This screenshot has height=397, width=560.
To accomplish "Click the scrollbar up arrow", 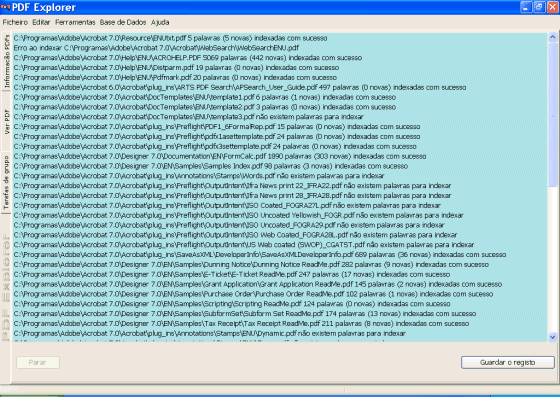I will tap(552, 37).
